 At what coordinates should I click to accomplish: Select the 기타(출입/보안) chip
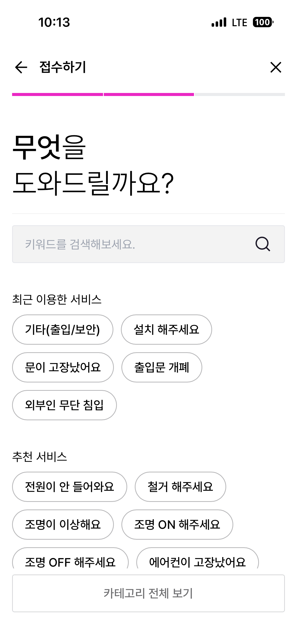point(62,330)
